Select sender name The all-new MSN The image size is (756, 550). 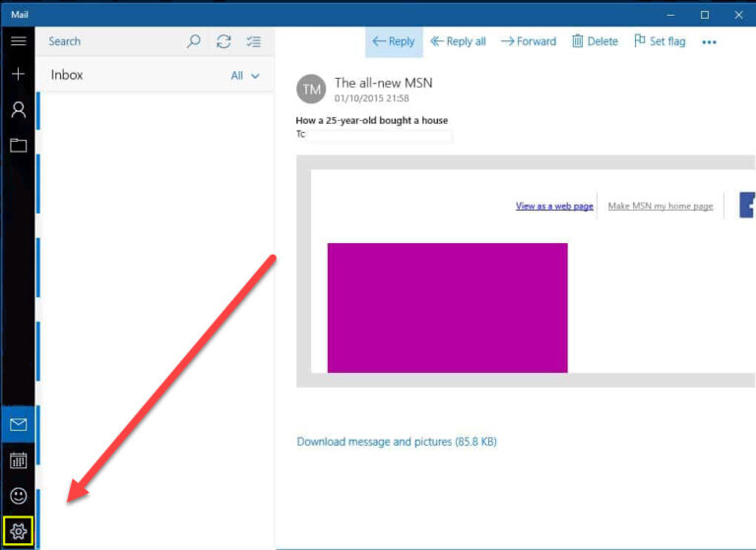coord(383,83)
